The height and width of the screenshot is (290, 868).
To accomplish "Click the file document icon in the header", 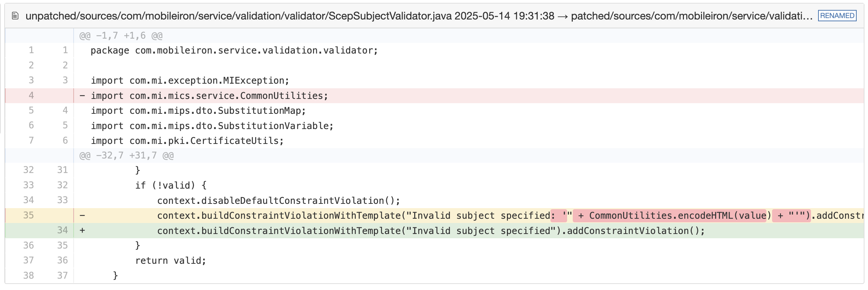I will pyautogui.click(x=15, y=16).
